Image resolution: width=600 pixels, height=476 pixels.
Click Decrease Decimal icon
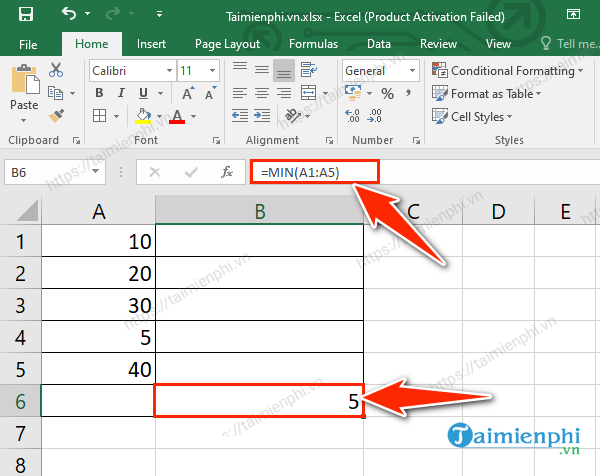[374, 116]
